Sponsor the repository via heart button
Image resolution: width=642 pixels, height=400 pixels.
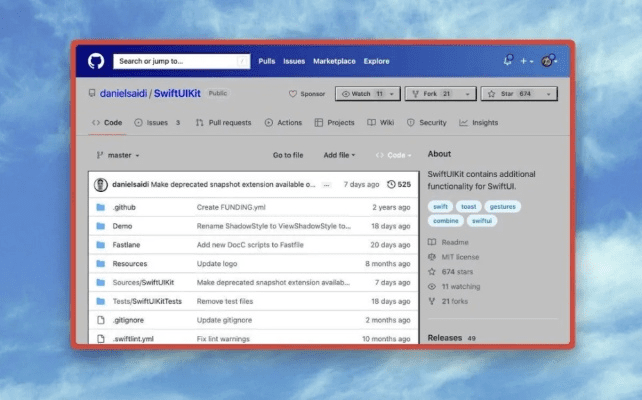[307, 94]
